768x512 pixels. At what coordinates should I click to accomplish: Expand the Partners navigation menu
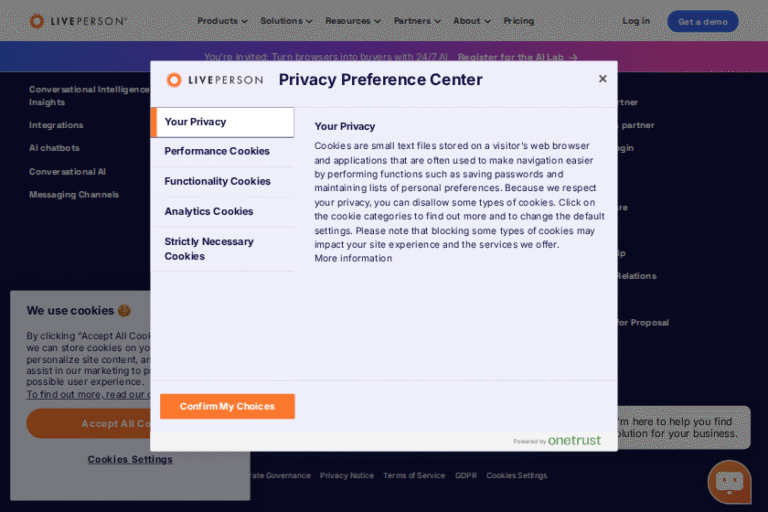tap(417, 21)
